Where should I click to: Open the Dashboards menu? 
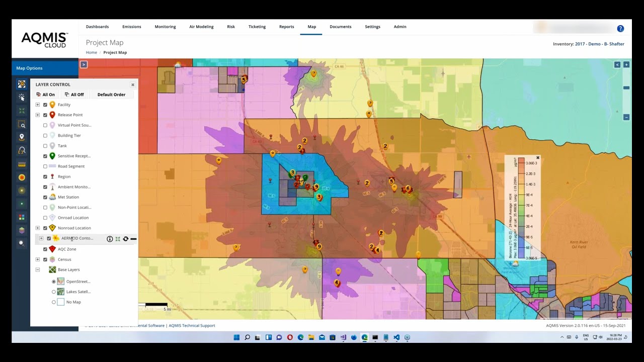coord(97,27)
